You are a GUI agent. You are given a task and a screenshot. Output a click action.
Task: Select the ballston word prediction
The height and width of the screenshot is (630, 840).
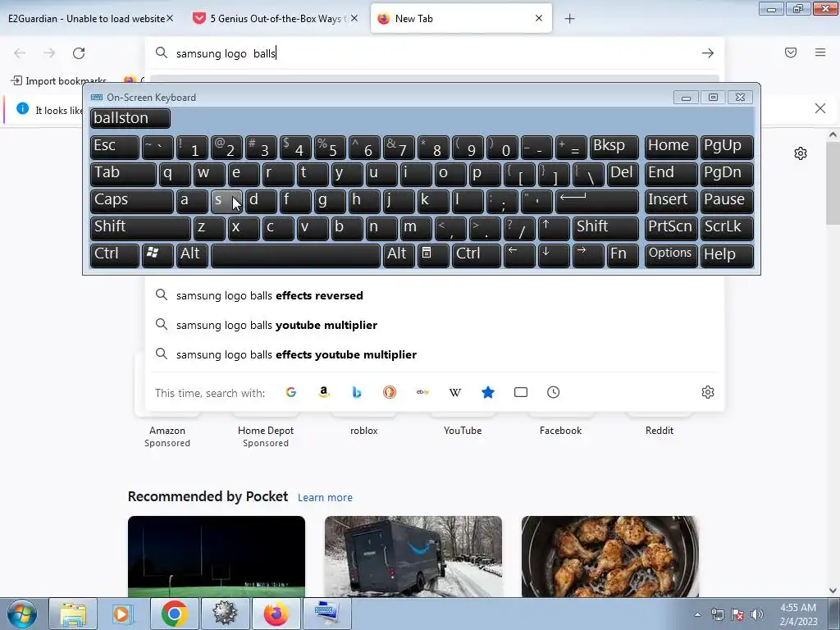[130, 118]
